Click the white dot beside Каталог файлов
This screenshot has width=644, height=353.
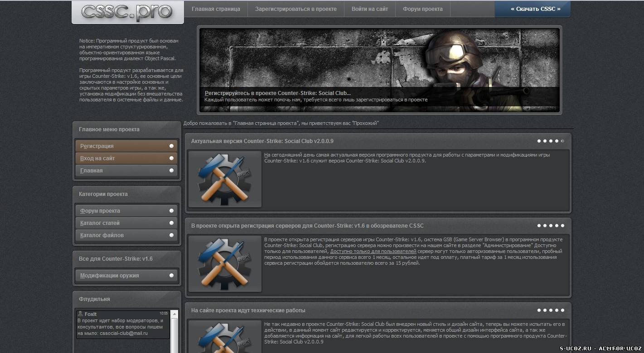171,235
